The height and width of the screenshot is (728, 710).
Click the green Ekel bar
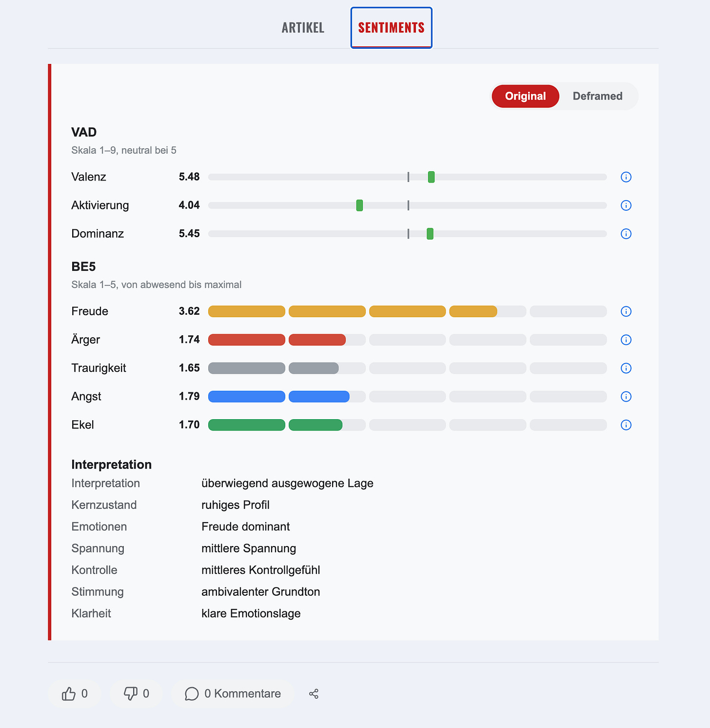(x=276, y=425)
